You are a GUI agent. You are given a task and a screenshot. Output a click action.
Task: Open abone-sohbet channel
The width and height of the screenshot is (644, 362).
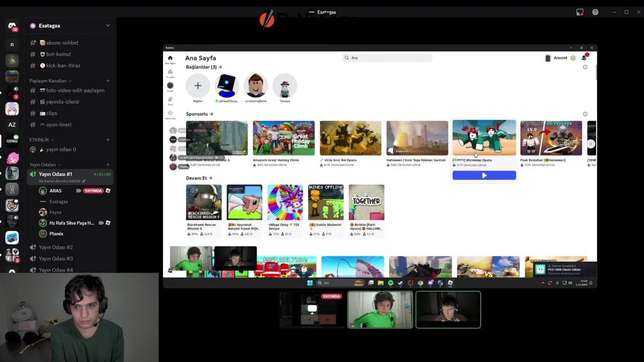pos(70,43)
